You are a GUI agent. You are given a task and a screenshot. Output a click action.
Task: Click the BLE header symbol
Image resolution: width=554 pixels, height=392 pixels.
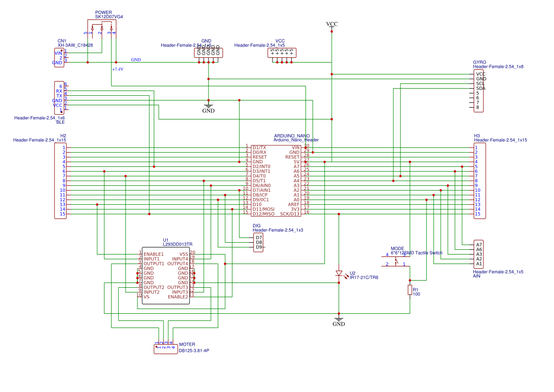(x=59, y=98)
